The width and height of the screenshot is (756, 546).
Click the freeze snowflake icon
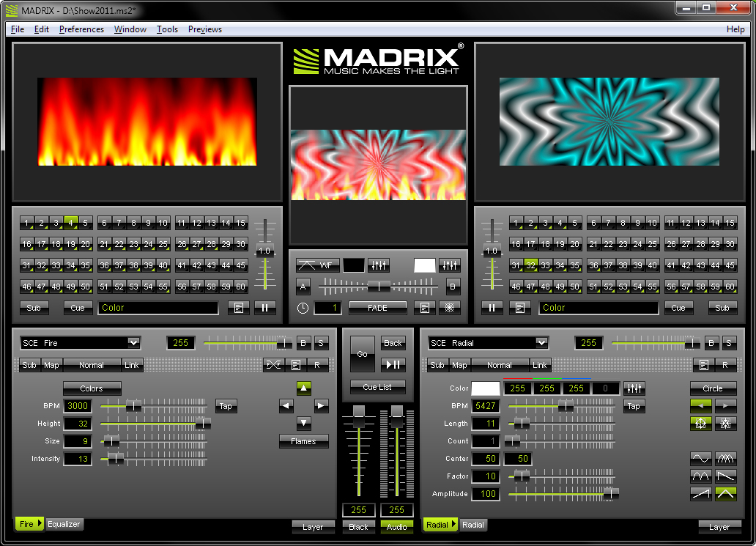[449, 308]
